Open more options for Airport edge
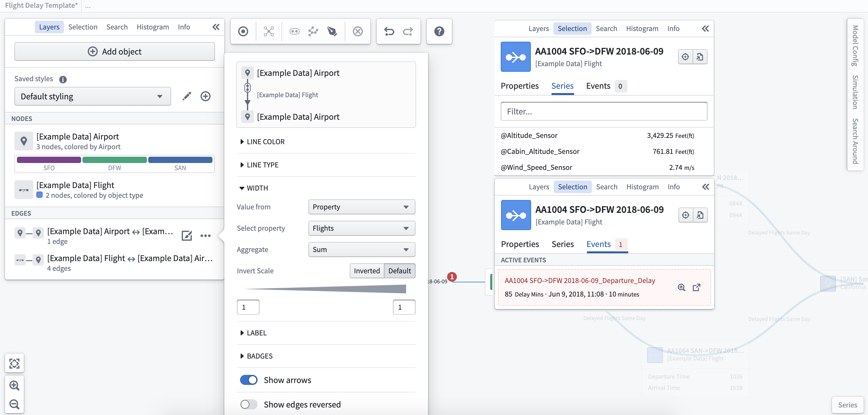The width and height of the screenshot is (868, 415). tap(206, 235)
